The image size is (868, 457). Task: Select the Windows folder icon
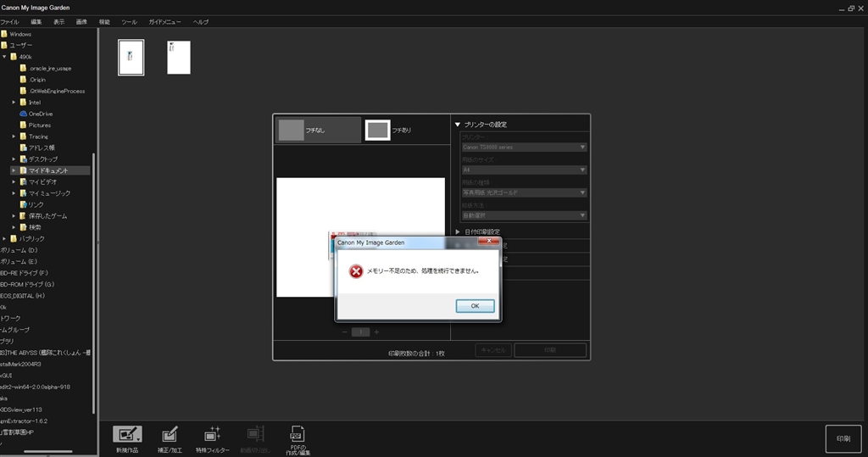coord(4,34)
